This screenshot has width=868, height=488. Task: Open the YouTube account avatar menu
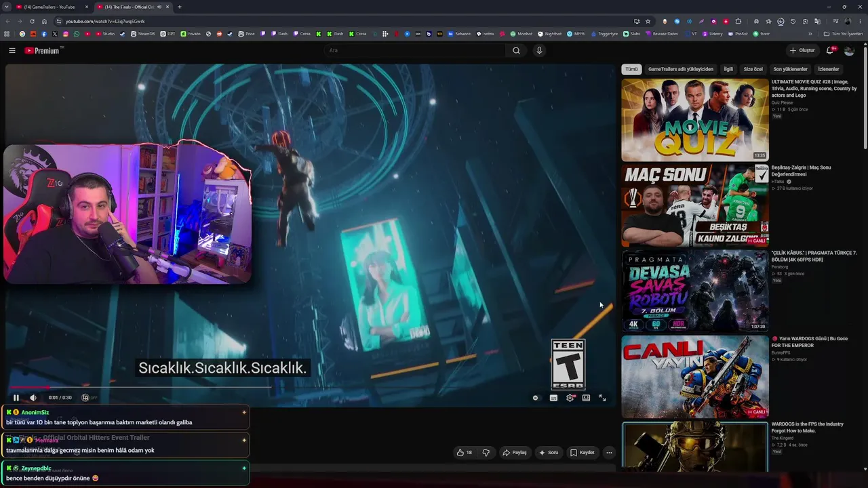(849, 50)
